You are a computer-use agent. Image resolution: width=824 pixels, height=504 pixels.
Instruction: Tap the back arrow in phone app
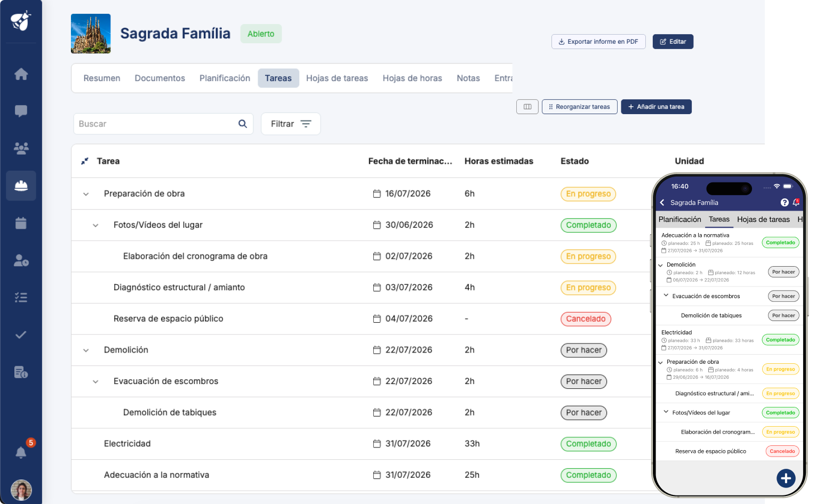pos(662,203)
